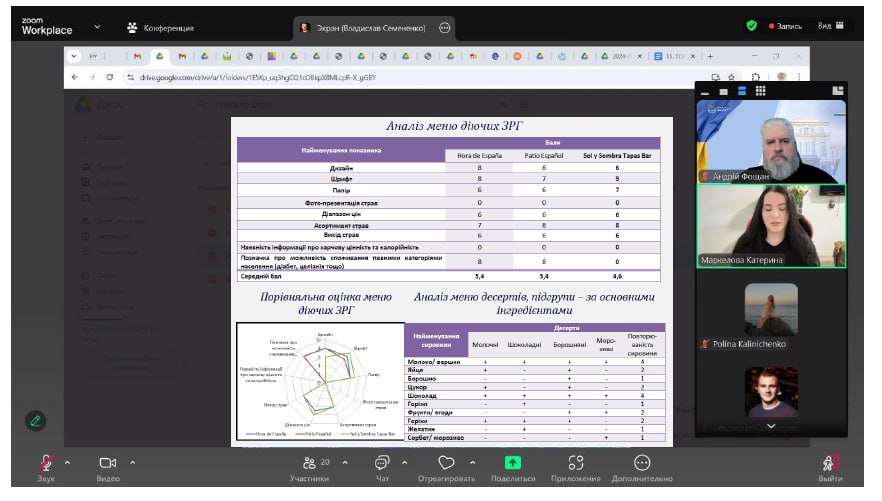Expand arrow next to Чат
This screenshot has height=501, width=882.
coord(404,462)
